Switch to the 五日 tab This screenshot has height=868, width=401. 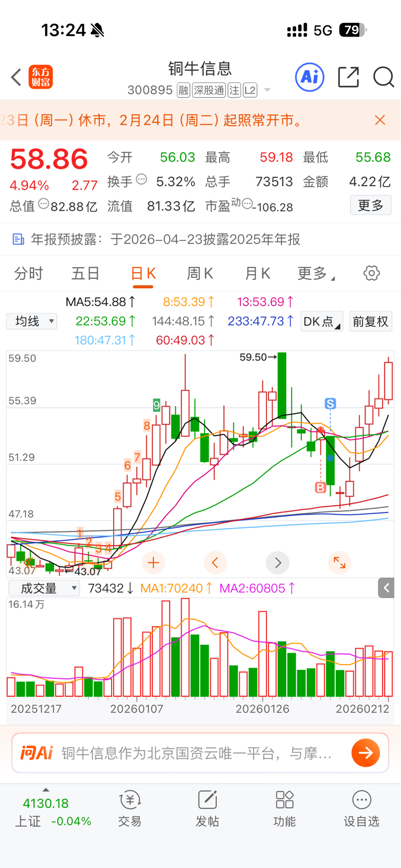[x=86, y=273]
